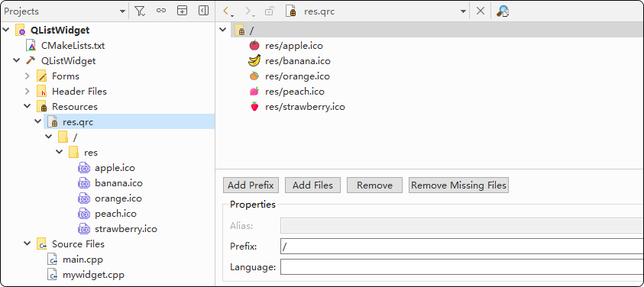This screenshot has height=287, width=644.
Task: Click the filter tree icon
Action: [x=140, y=11]
